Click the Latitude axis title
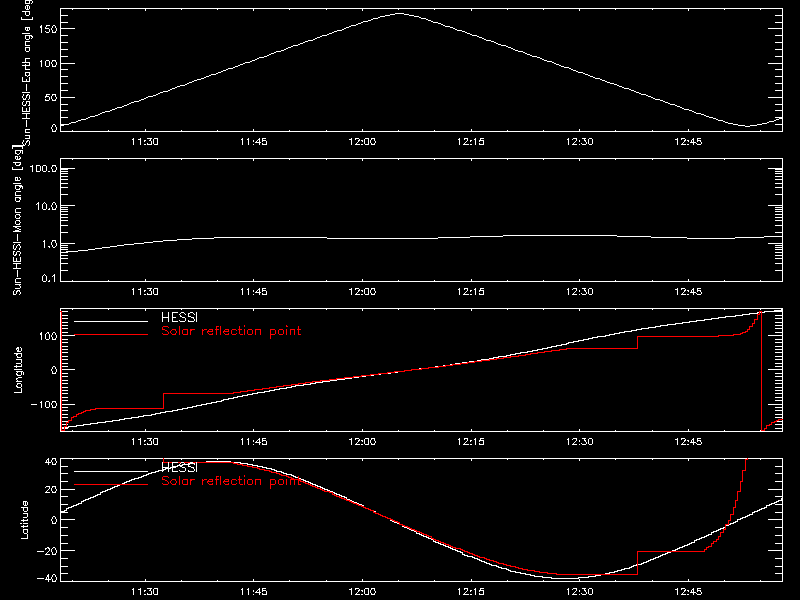Screen dimensions: 800x600 (x=24, y=520)
